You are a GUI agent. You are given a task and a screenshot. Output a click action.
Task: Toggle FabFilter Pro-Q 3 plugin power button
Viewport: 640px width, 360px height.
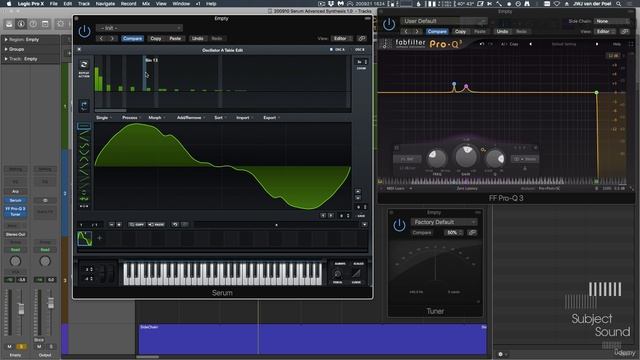(x=389, y=24)
